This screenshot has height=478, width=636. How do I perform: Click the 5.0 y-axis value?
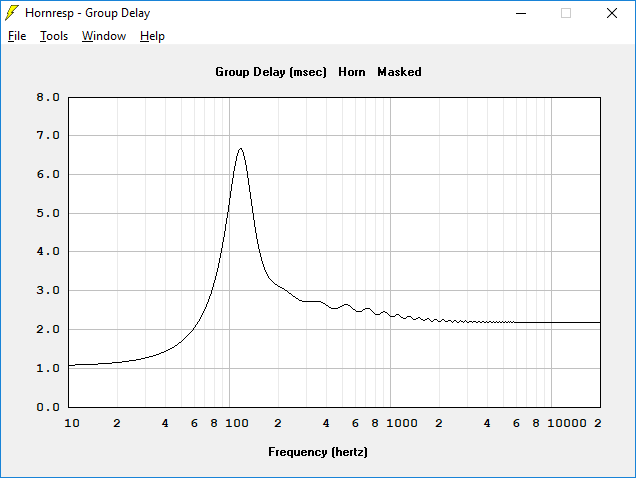click(48, 213)
